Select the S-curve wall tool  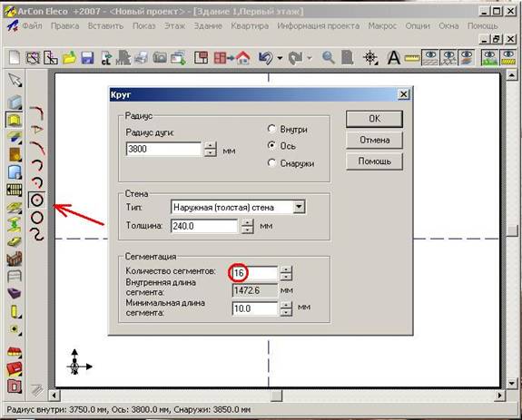(x=36, y=234)
